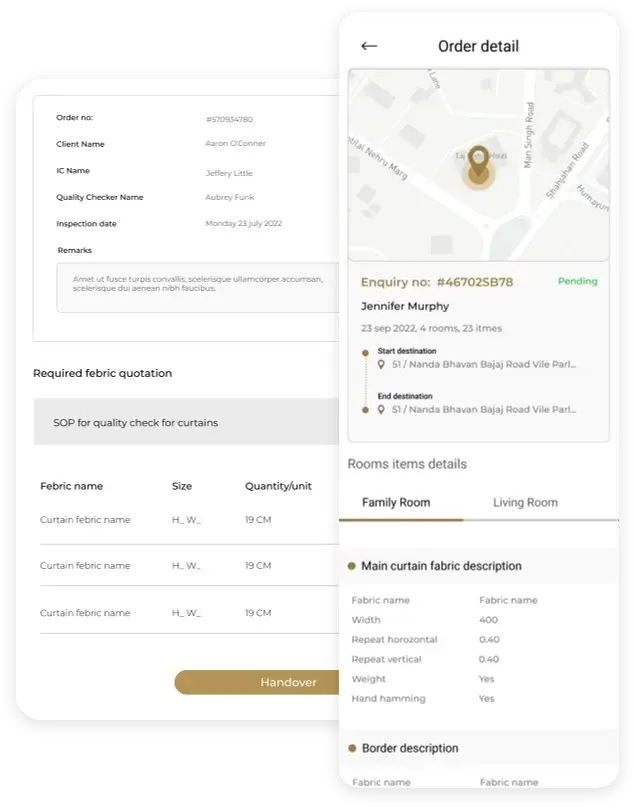This screenshot has width=634, height=807.
Task: Select enquiry number #46702SB78
Action: 474,282
